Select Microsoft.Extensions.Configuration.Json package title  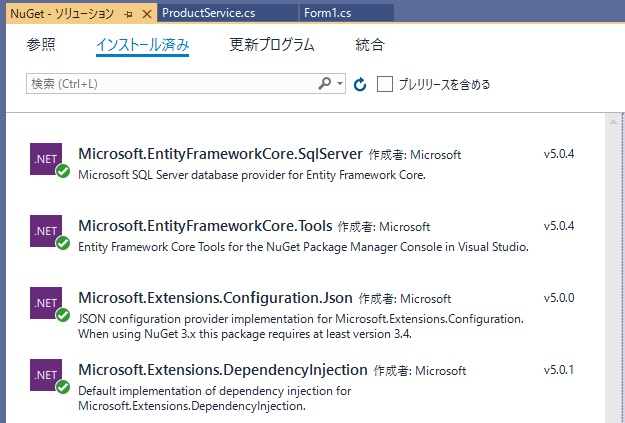click(215, 298)
